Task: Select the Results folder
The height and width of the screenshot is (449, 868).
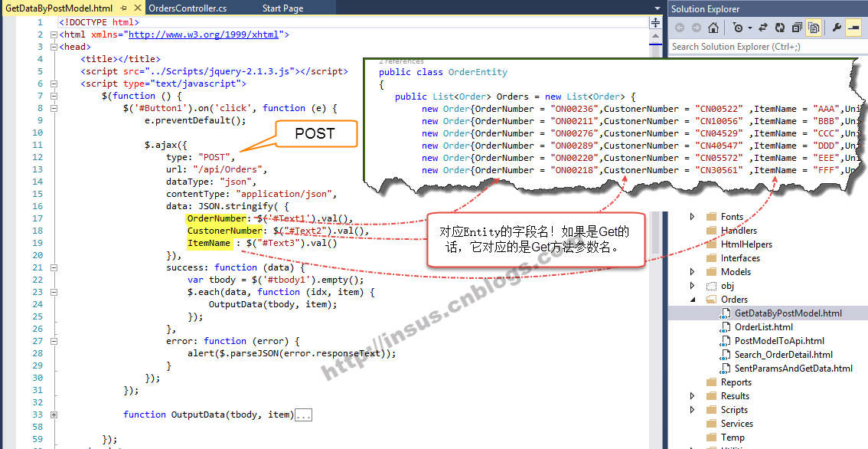Action: [735, 396]
